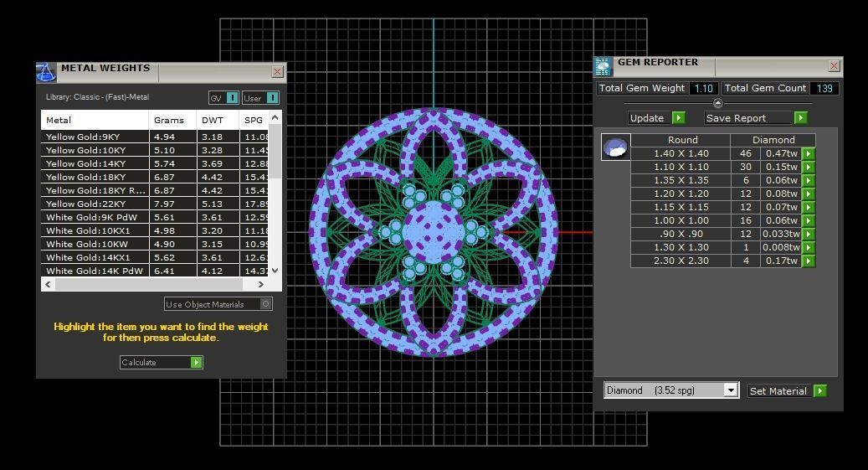Screen dimensions: 868x470
Task: Click the Set Material button label
Action: coord(778,391)
